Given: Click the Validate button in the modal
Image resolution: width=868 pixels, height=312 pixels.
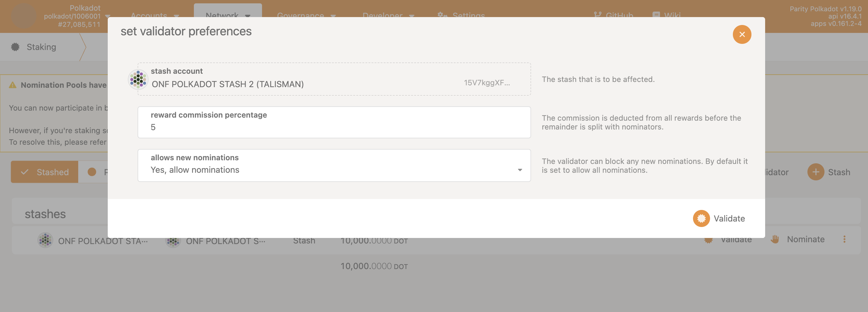Looking at the screenshot, I should pyautogui.click(x=719, y=218).
